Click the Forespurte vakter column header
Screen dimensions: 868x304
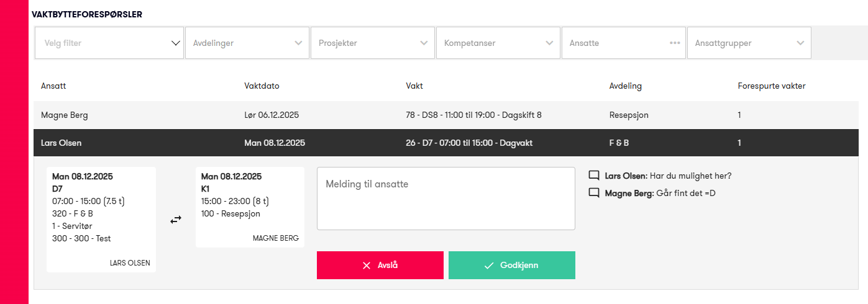(772, 86)
